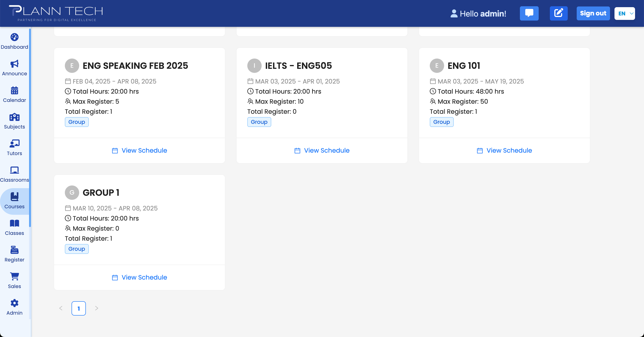644x337 pixels.
Task: Go to the next pagination page arrow
Action: point(97,308)
